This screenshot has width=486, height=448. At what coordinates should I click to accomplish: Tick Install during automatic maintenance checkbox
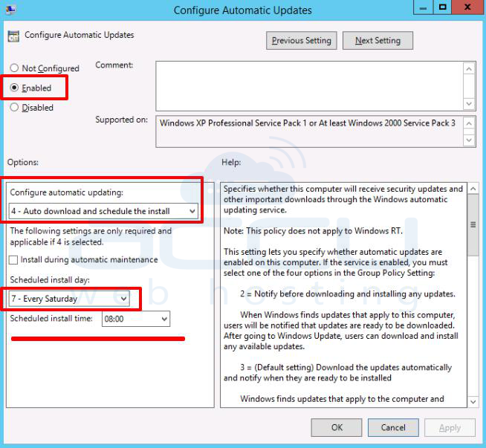(x=13, y=259)
